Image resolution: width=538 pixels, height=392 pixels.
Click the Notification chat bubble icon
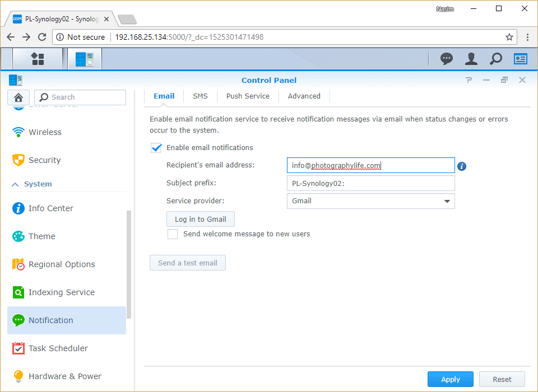(18, 320)
